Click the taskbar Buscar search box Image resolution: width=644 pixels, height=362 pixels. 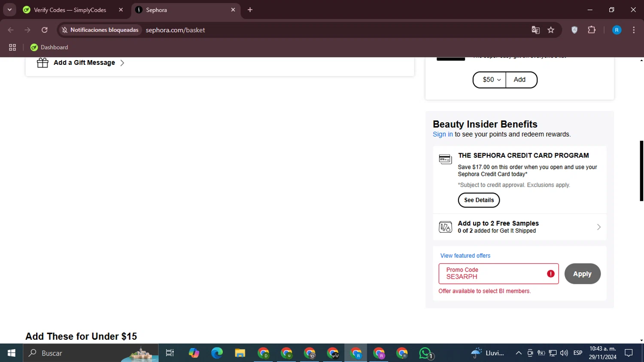[x=91, y=353]
